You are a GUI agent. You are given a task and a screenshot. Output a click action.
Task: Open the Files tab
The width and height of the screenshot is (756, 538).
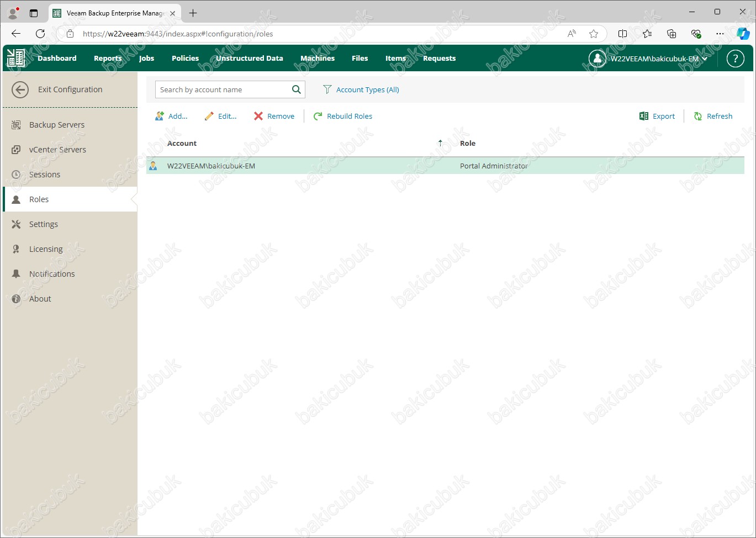point(360,58)
